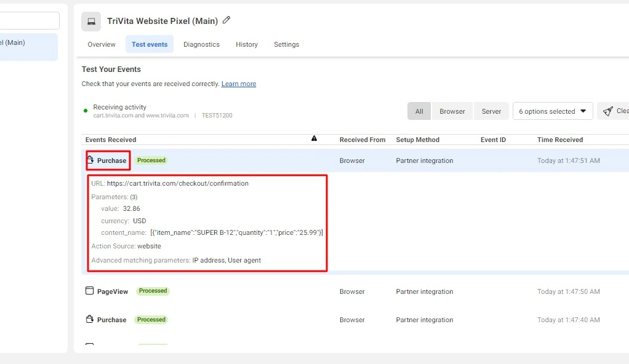Click the TriVita Website Pixel (Main) title
629x364 pixels.
coord(162,21)
